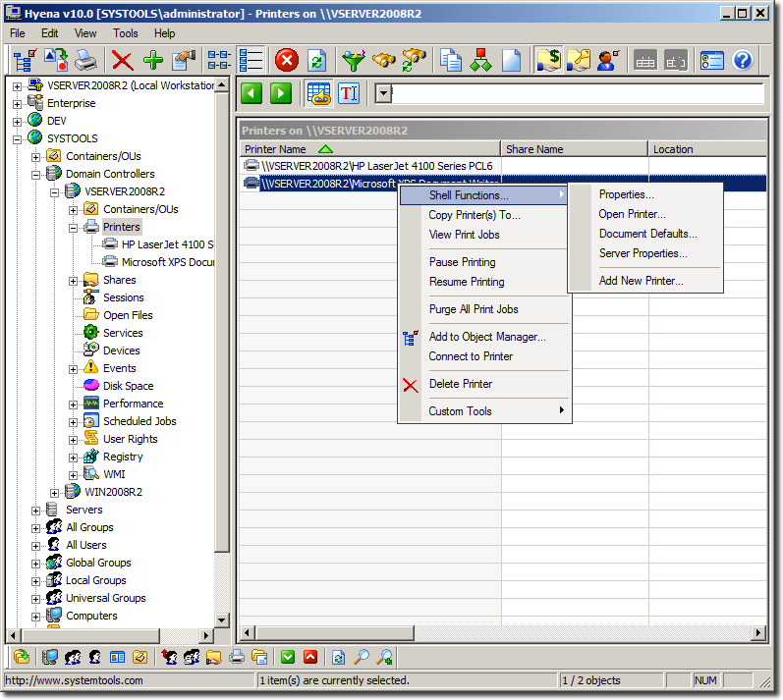Click the copy documents toolbar icon
The height and width of the screenshot is (700, 783).
pos(450,60)
